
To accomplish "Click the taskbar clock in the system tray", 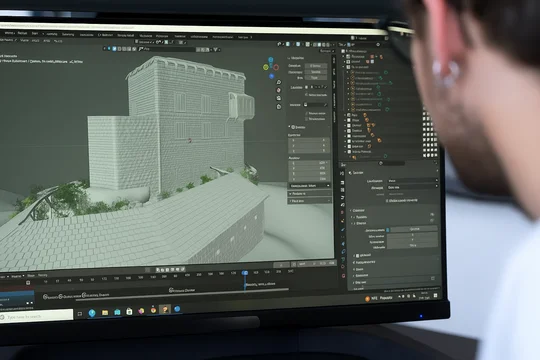I will [x=423, y=296].
